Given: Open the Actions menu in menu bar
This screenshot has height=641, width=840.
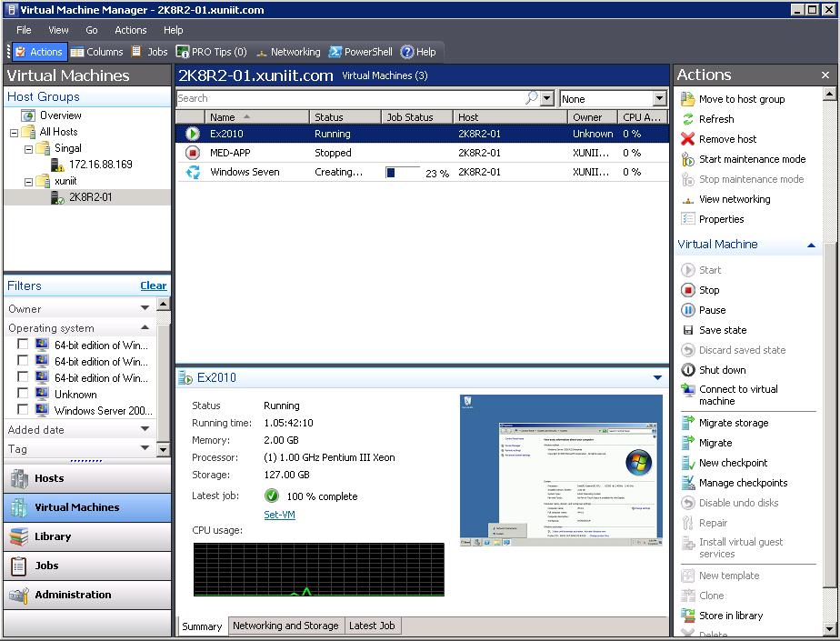Looking at the screenshot, I should click(130, 30).
